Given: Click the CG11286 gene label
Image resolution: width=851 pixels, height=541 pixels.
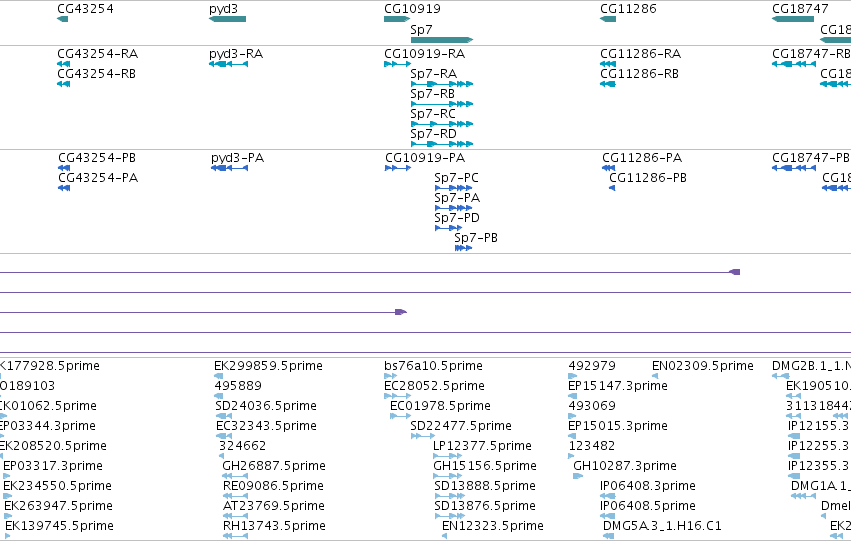Looking at the screenshot, I should coord(628,9).
